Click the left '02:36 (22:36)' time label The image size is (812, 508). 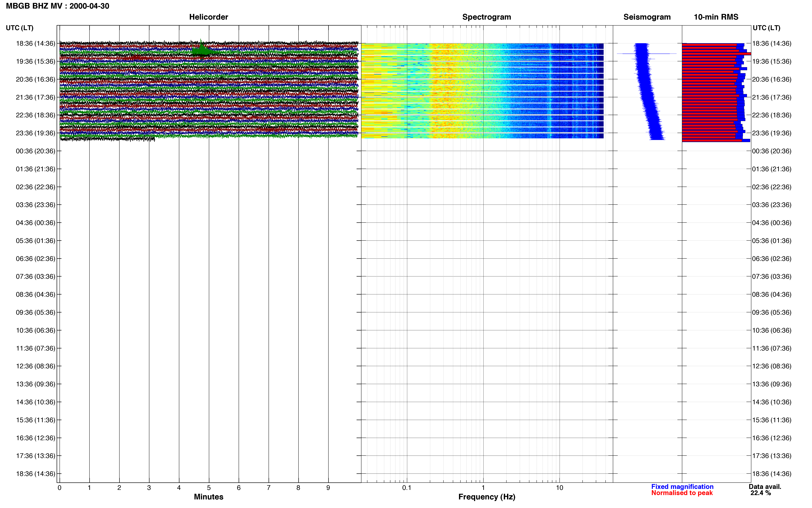pos(36,187)
